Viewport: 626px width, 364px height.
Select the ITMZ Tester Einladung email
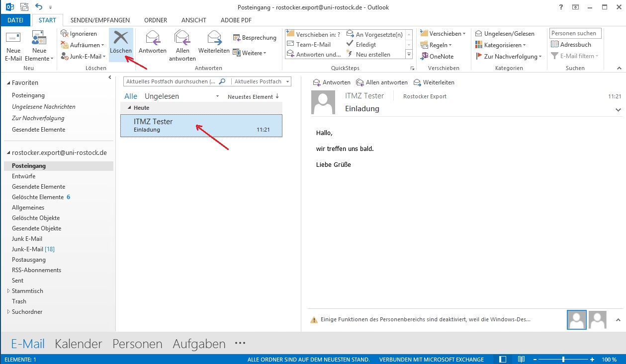click(x=201, y=126)
